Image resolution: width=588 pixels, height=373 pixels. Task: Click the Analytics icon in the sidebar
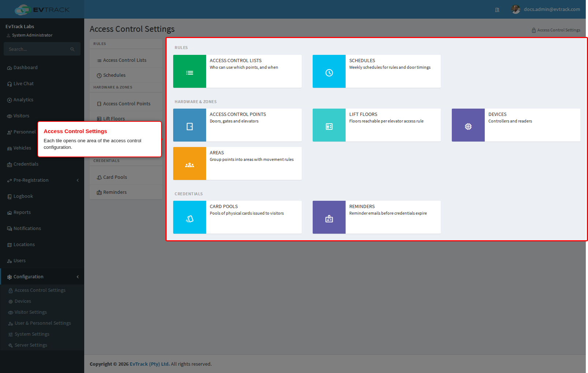click(10, 100)
